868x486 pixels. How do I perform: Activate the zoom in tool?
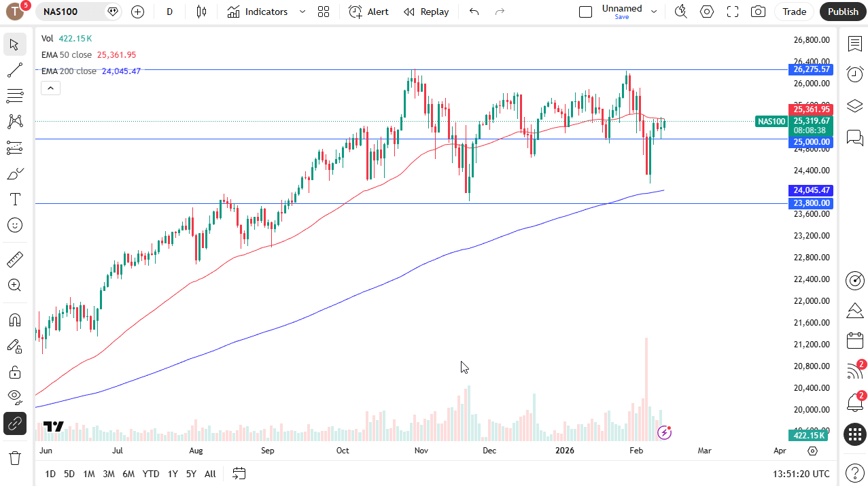click(14, 285)
